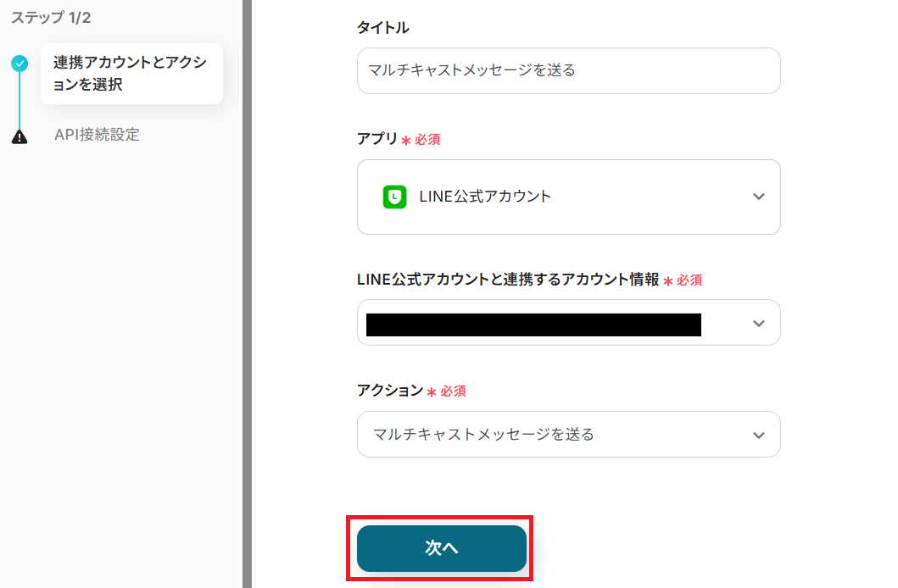This screenshot has width=898, height=588.
Task: Go to the API接続設定 step
Action: [x=97, y=135]
